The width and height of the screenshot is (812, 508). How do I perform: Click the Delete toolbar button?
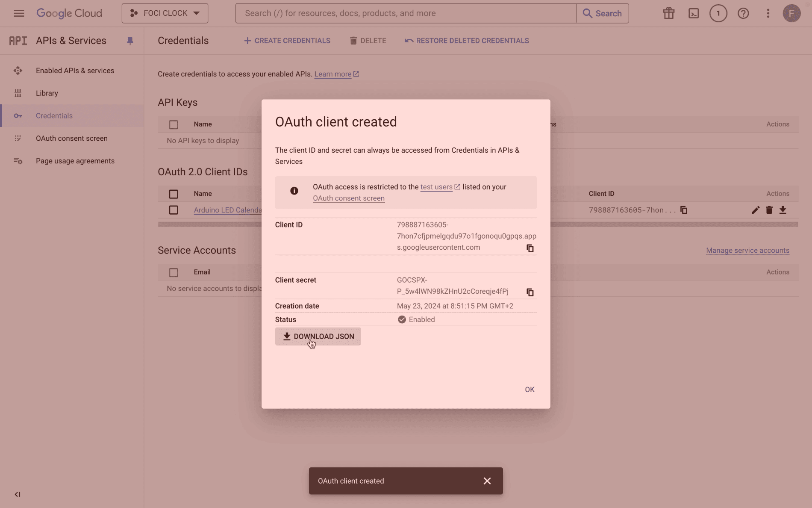(x=368, y=41)
